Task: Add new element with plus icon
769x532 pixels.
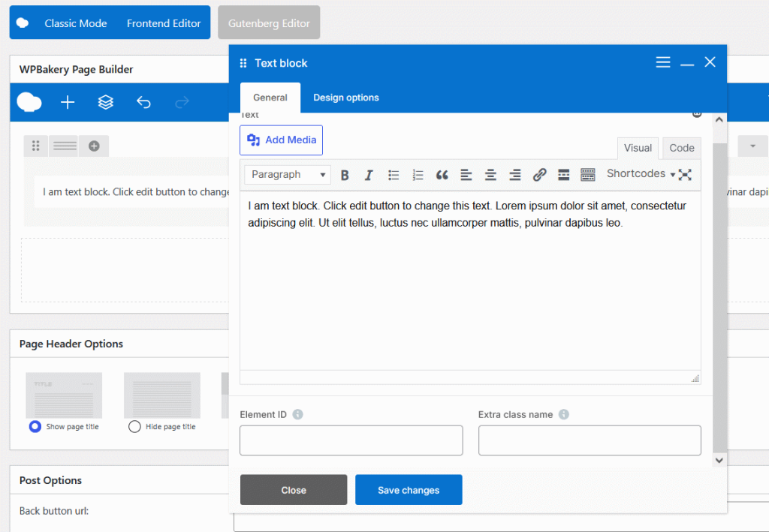Action: pos(68,102)
